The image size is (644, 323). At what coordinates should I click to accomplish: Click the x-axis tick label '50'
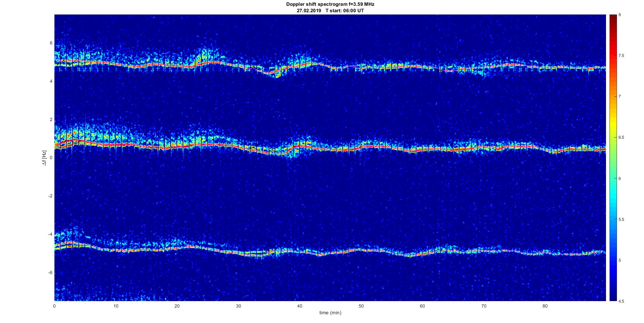tap(361, 306)
